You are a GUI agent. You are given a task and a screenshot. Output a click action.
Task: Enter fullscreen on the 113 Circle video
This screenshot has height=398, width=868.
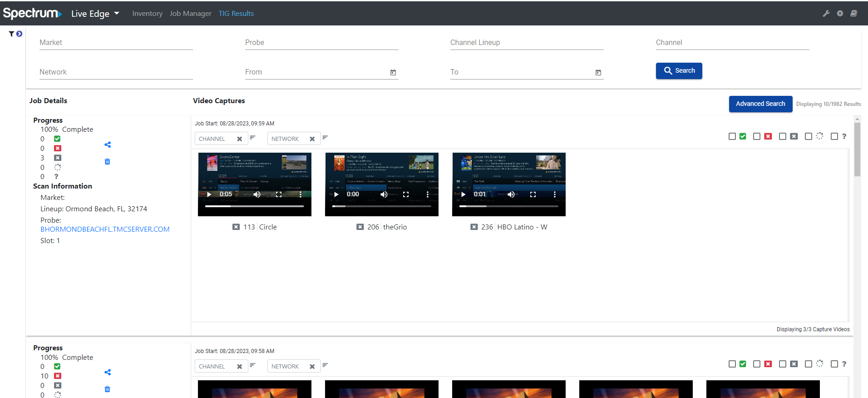coord(279,194)
